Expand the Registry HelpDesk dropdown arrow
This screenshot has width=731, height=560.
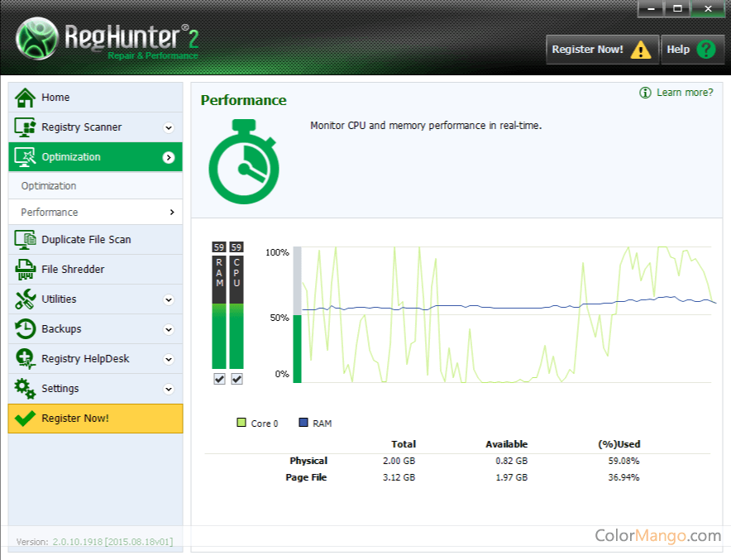click(x=169, y=360)
